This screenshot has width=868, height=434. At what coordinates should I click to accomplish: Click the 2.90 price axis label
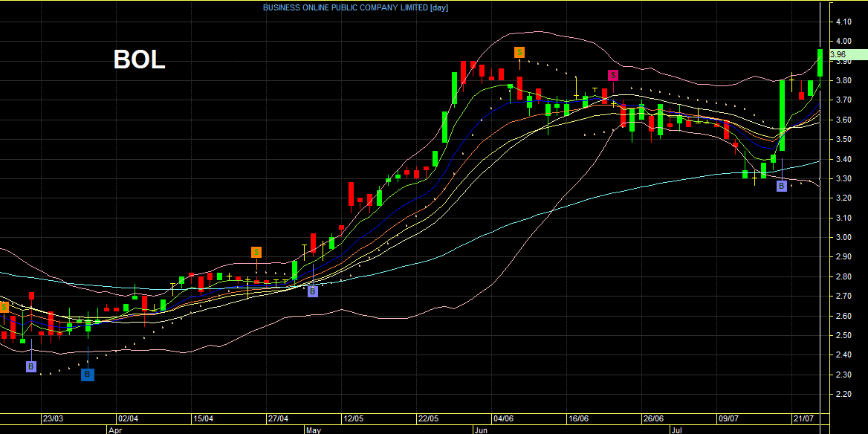coord(844,257)
